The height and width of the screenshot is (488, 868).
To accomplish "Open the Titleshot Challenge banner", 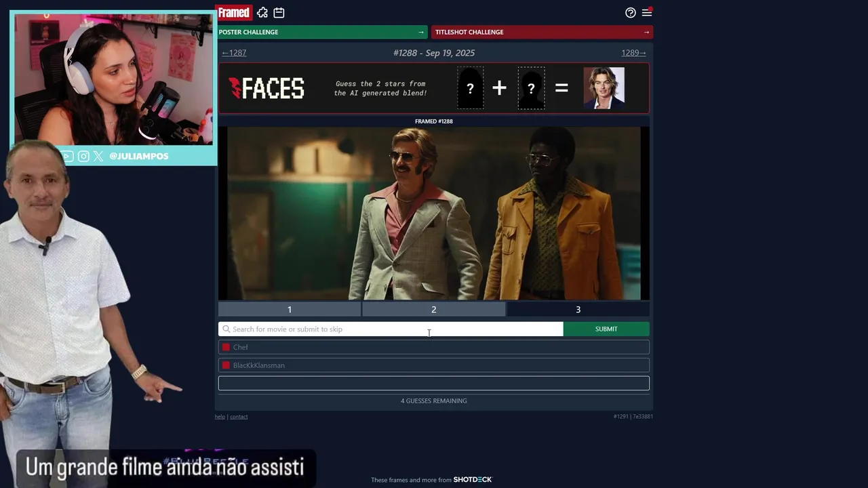I will [x=542, y=32].
